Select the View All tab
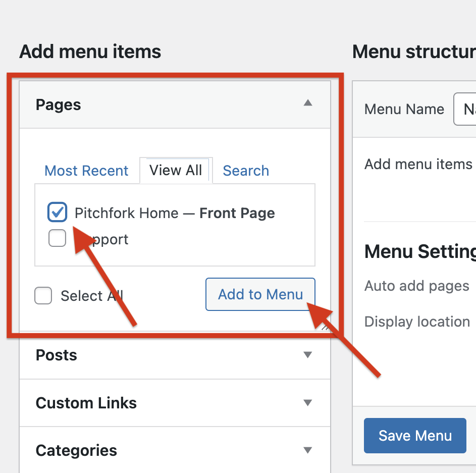The image size is (476, 473). click(x=176, y=170)
